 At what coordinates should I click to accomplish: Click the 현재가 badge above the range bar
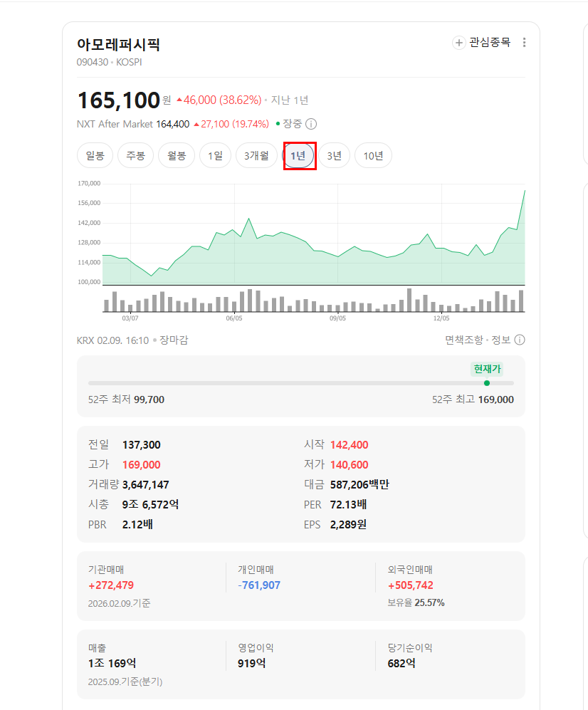[487, 369]
